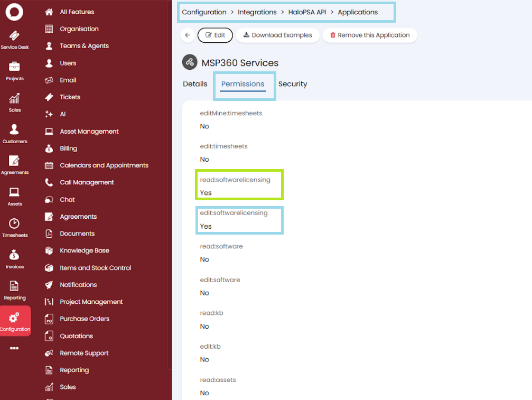Click the read:kb permission label
532x400 pixels.
(x=211, y=313)
